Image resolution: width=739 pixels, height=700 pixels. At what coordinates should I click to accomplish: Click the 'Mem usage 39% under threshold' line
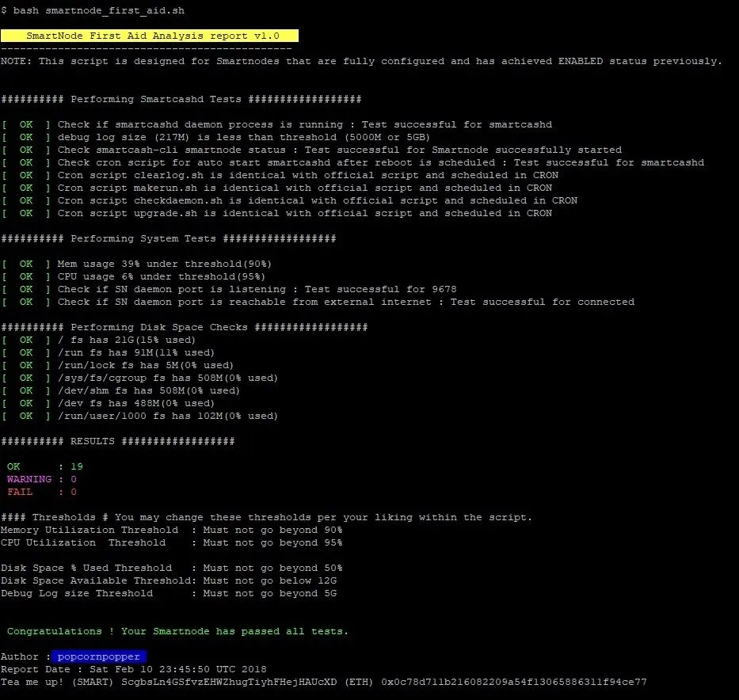[x=136, y=264]
